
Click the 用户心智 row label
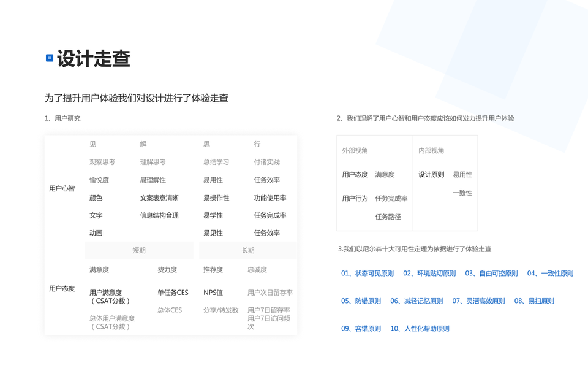(62, 188)
